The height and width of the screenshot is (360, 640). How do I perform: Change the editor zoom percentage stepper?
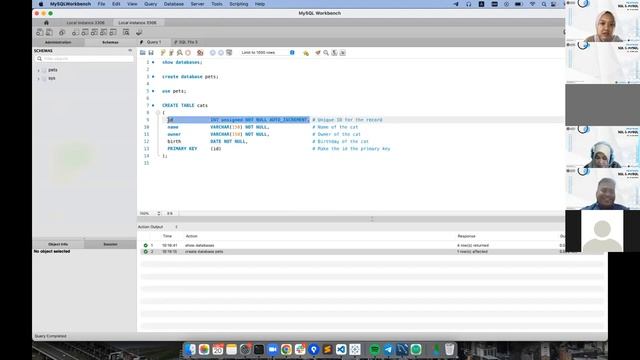point(159,213)
